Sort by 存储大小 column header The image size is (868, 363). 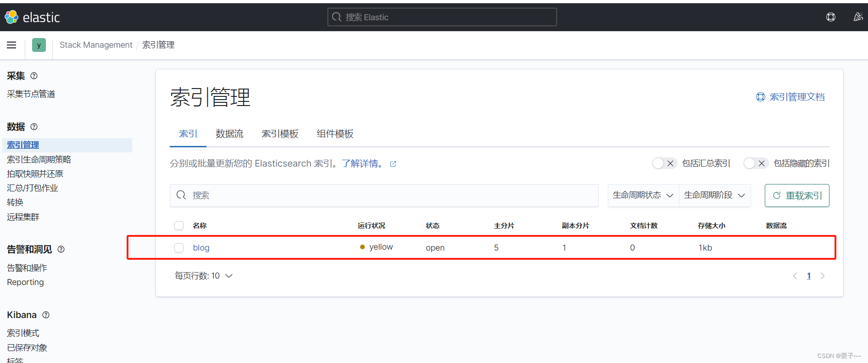(x=712, y=226)
